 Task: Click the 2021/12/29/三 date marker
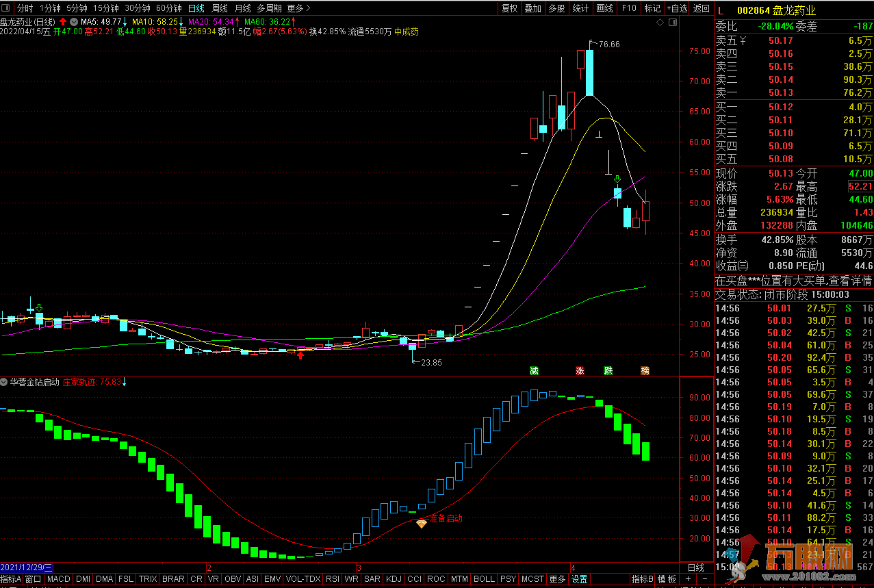[27, 567]
